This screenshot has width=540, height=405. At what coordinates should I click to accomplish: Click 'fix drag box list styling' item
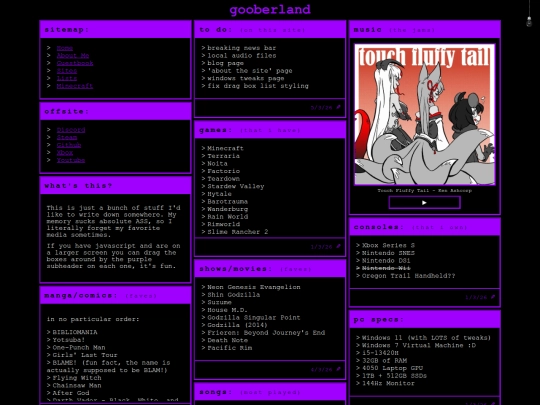point(258,86)
